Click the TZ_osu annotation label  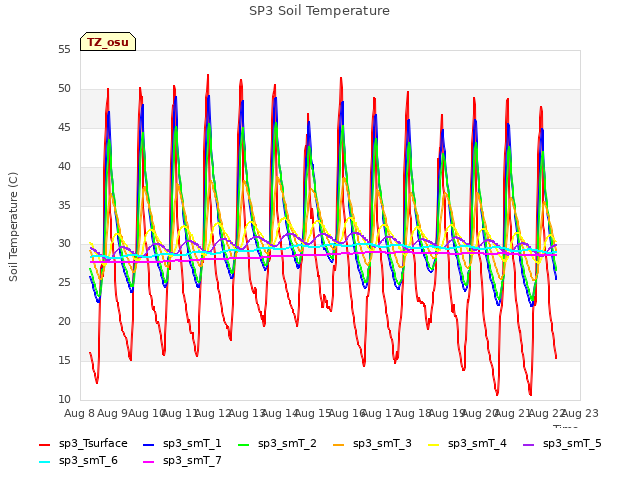[x=108, y=42]
